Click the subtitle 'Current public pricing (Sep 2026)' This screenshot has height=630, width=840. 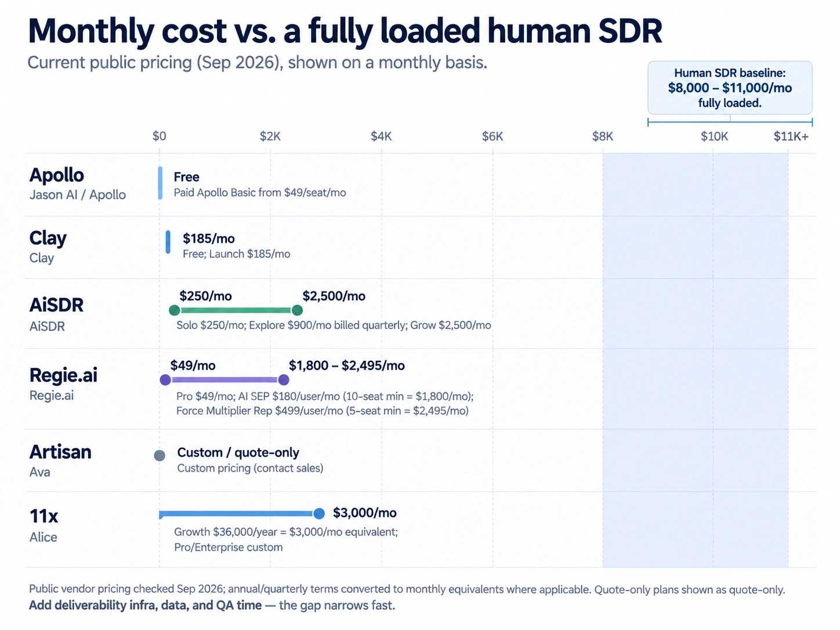[x=155, y=63]
